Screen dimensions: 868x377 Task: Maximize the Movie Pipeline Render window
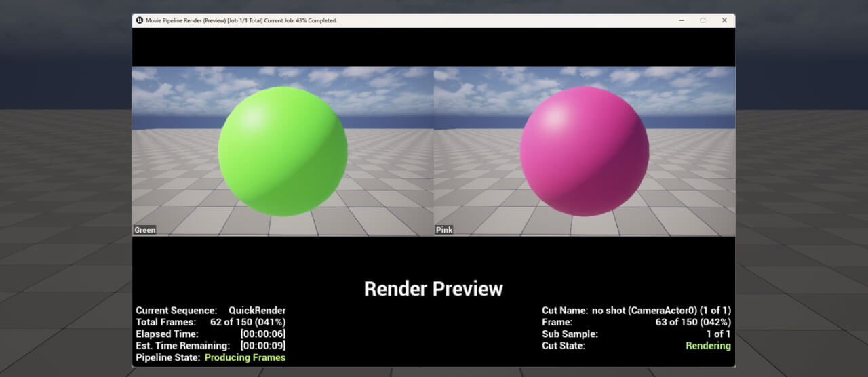pos(703,20)
